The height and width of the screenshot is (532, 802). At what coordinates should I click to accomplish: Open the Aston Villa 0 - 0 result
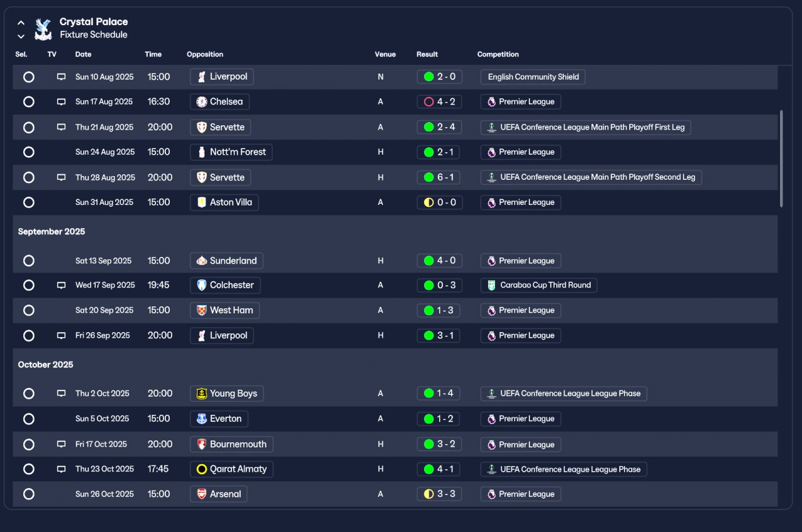pyautogui.click(x=439, y=202)
